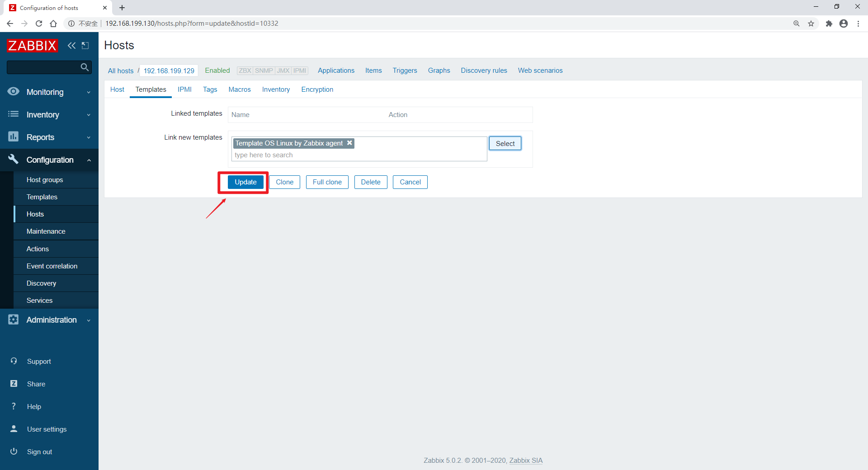Image resolution: width=868 pixels, height=470 pixels.
Task: Switch to the Inventory host tab
Action: click(276, 89)
